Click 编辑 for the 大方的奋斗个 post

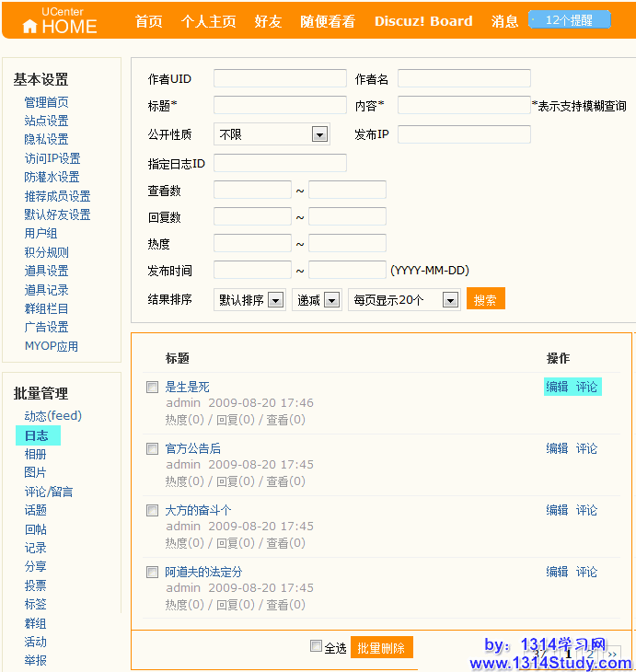point(557,510)
